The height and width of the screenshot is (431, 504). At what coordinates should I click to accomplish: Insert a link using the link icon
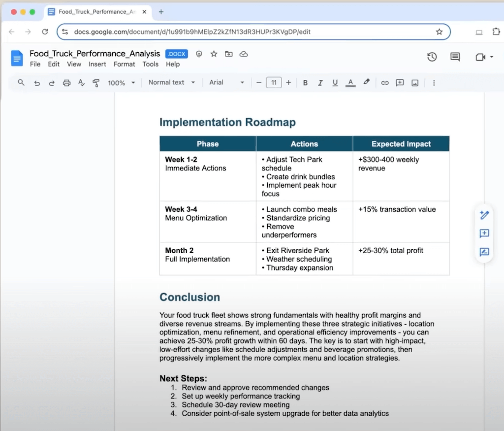[385, 83]
